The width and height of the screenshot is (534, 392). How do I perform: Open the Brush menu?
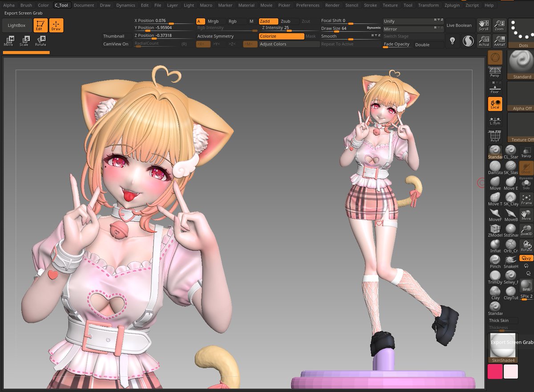click(x=26, y=5)
